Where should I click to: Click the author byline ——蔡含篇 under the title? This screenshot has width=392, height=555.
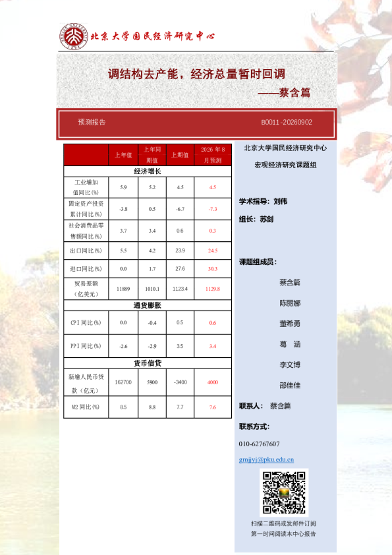[284, 92]
